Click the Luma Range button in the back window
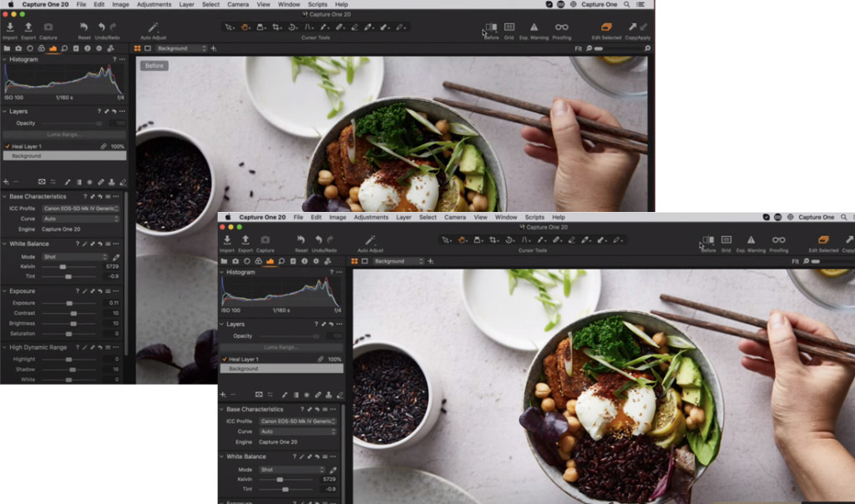 click(64, 134)
